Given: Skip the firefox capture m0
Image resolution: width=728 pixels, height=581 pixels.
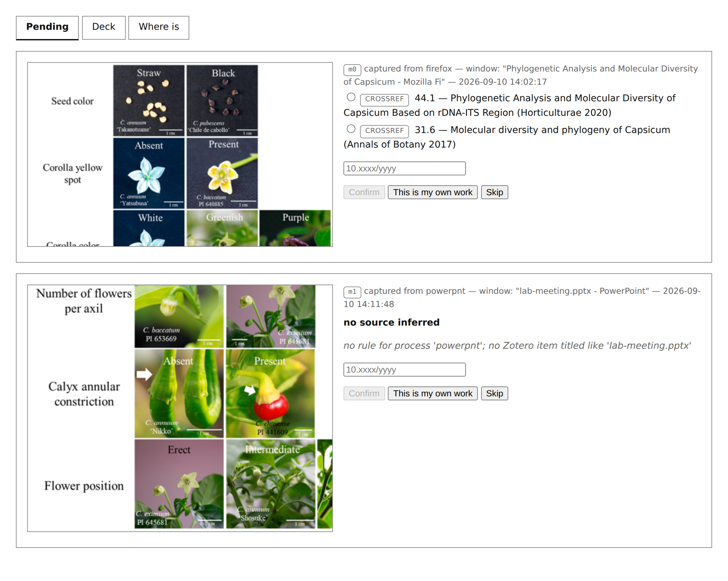Looking at the screenshot, I should tap(494, 192).
